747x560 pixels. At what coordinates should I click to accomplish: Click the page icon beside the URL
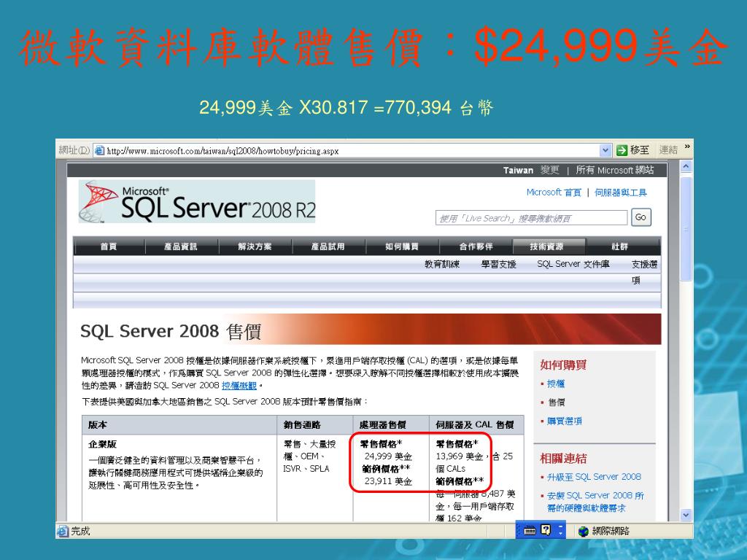(x=99, y=150)
